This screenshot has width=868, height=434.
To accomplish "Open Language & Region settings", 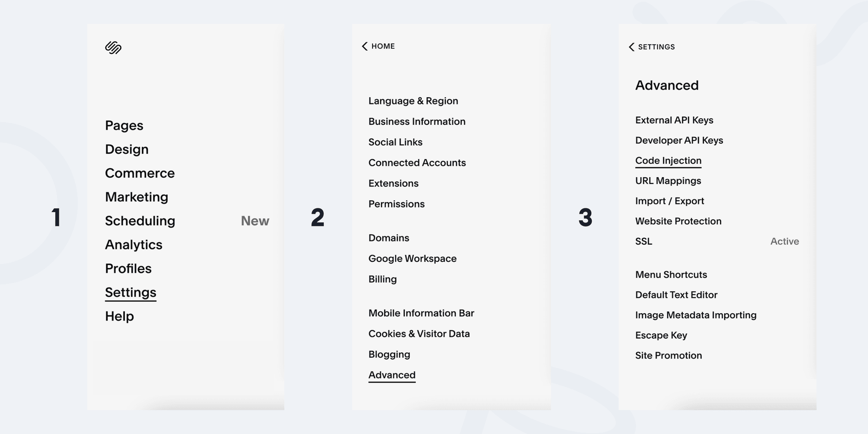I will point(413,101).
